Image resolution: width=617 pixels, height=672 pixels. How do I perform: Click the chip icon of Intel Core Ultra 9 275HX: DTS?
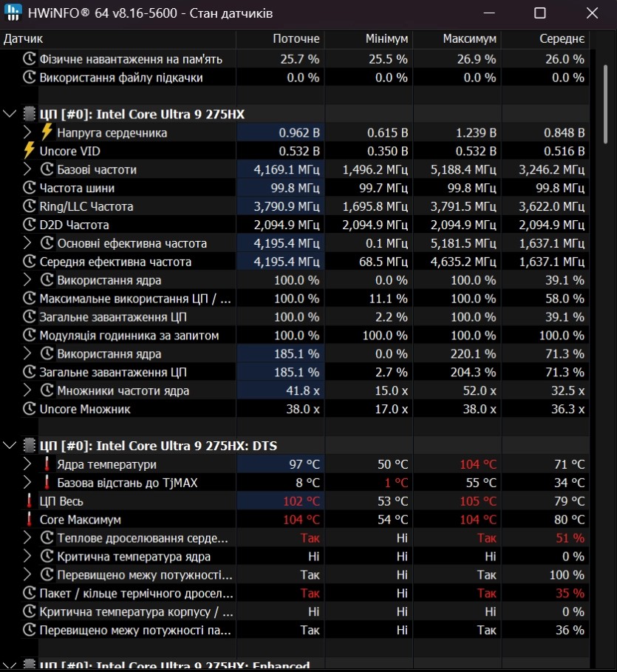30,446
